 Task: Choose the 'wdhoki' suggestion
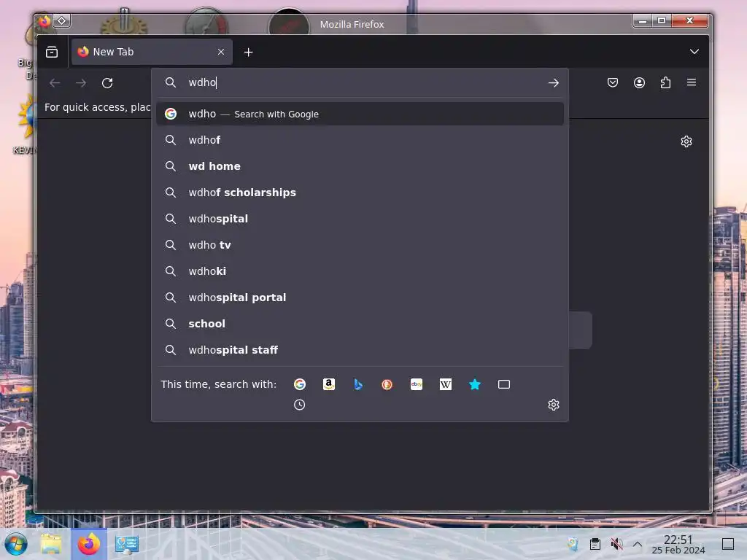(x=360, y=271)
